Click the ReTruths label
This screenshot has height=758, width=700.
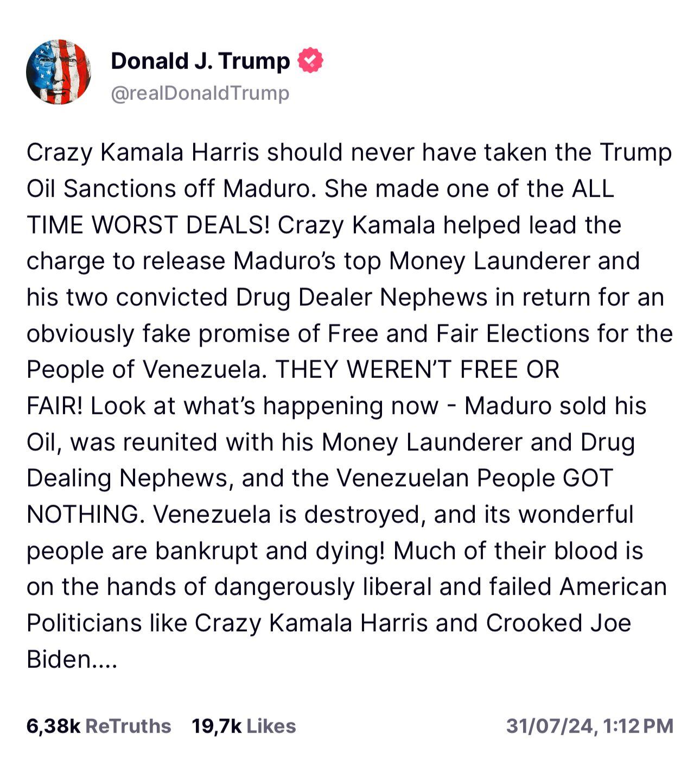tap(128, 726)
